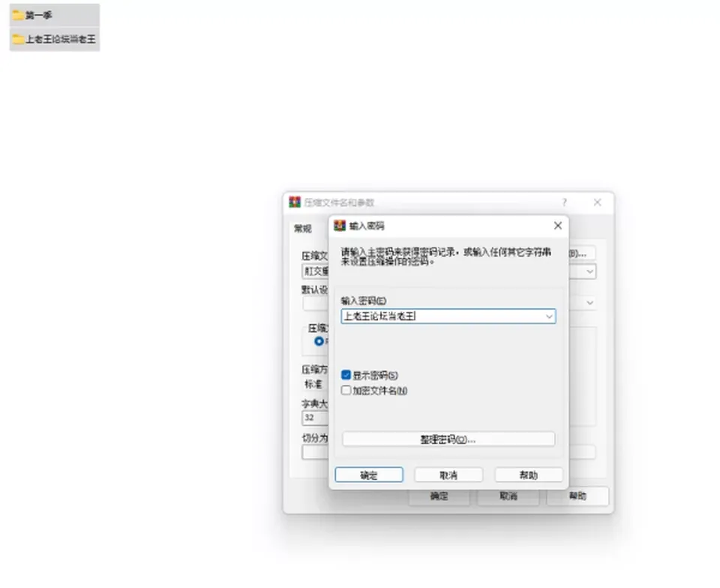Click the WinRAR icon in 输入密码 title bar
The width and height of the screenshot is (720, 588).
(x=339, y=226)
